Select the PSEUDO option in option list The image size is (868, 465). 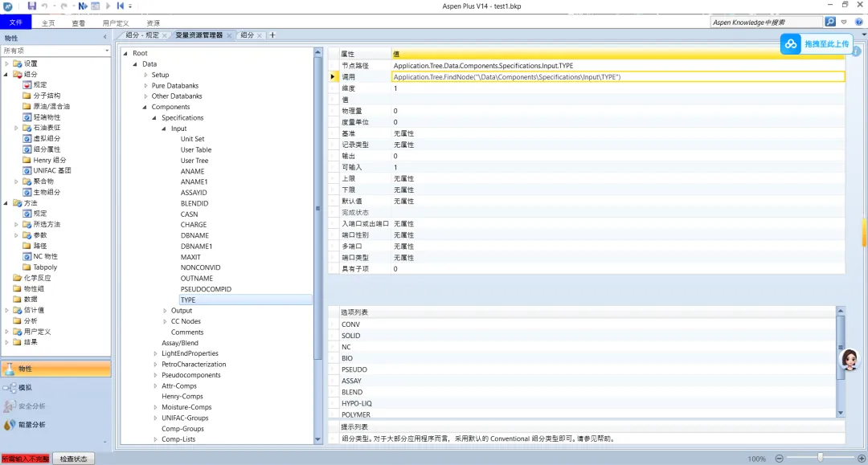pyautogui.click(x=354, y=369)
